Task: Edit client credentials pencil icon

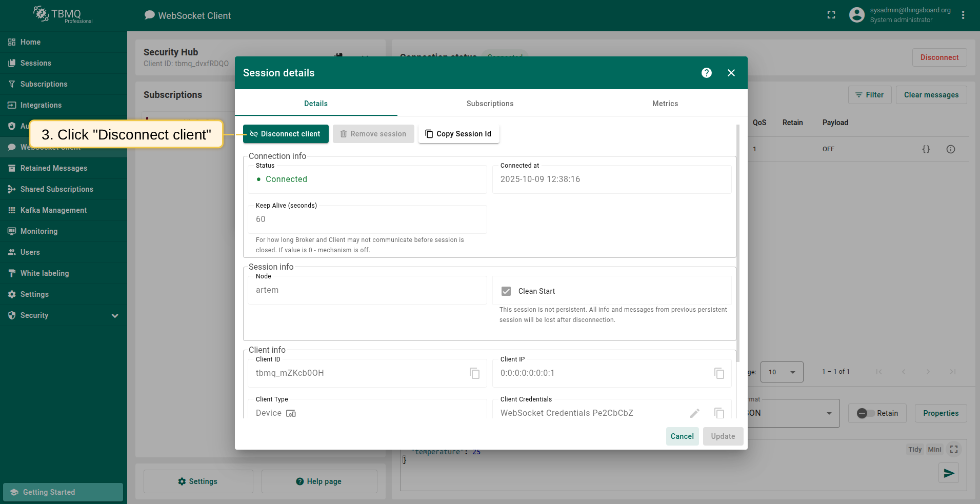Action: pyautogui.click(x=694, y=413)
